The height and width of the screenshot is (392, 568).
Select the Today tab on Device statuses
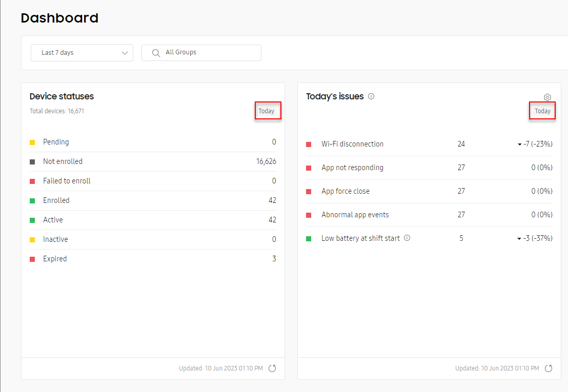(x=268, y=110)
